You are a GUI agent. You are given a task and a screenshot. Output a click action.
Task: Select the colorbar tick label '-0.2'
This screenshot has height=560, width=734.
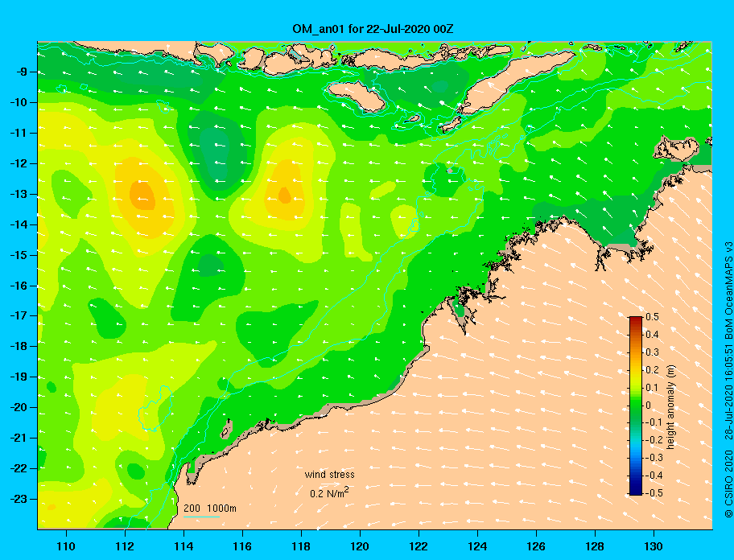654,440
